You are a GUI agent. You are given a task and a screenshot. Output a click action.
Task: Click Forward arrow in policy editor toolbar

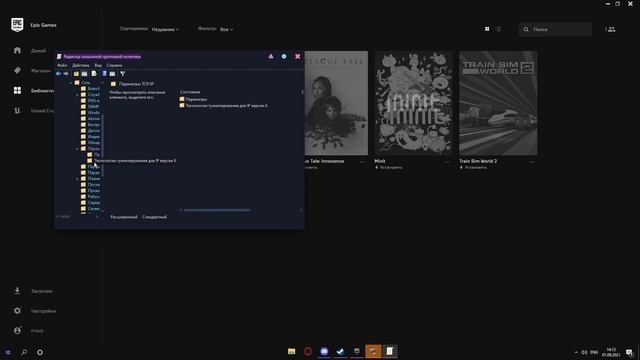pyautogui.click(x=66, y=73)
